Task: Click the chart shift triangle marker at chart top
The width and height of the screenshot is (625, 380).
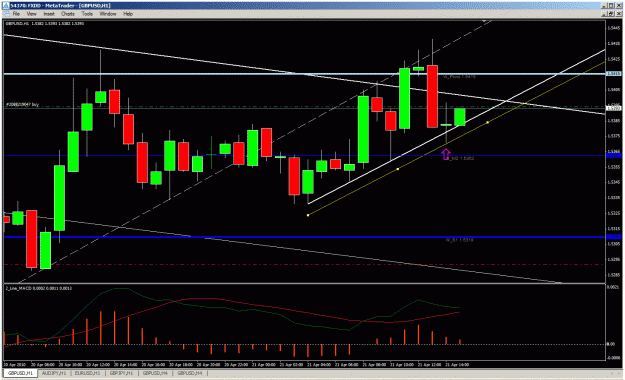Action: pos(484,21)
